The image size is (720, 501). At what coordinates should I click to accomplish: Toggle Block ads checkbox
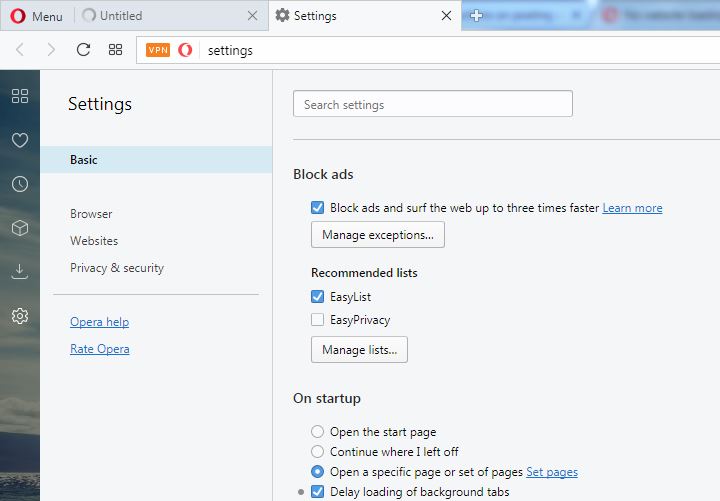point(317,208)
